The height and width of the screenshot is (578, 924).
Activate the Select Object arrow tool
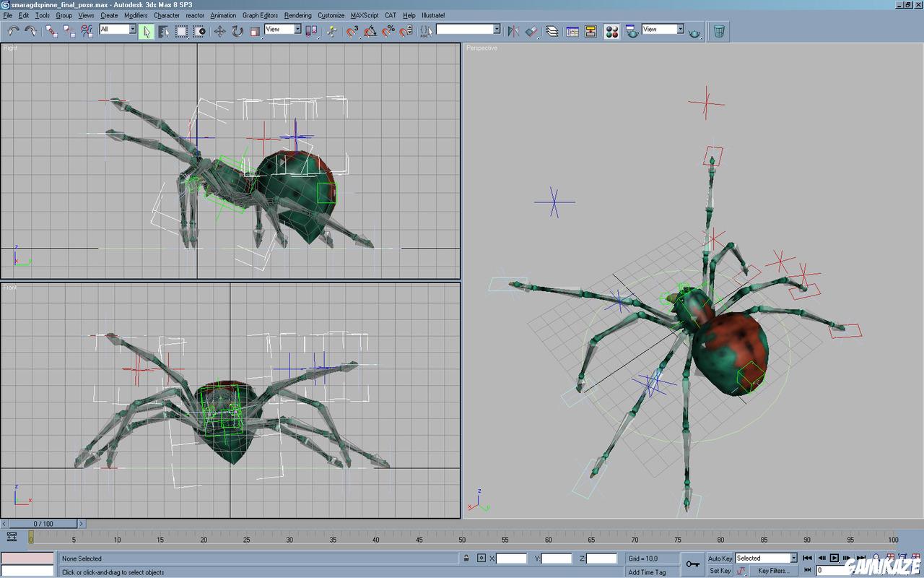click(146, 31)
